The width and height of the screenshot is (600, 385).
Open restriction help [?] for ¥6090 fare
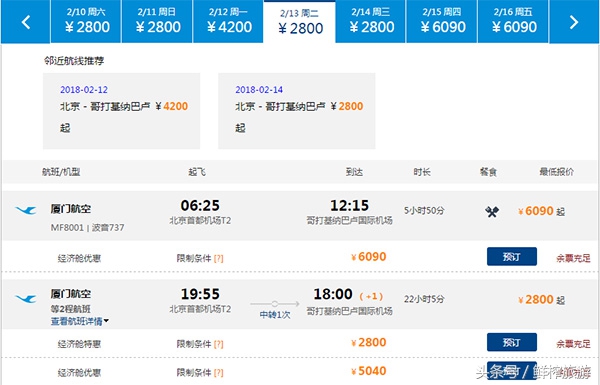[x=218, y=258]
